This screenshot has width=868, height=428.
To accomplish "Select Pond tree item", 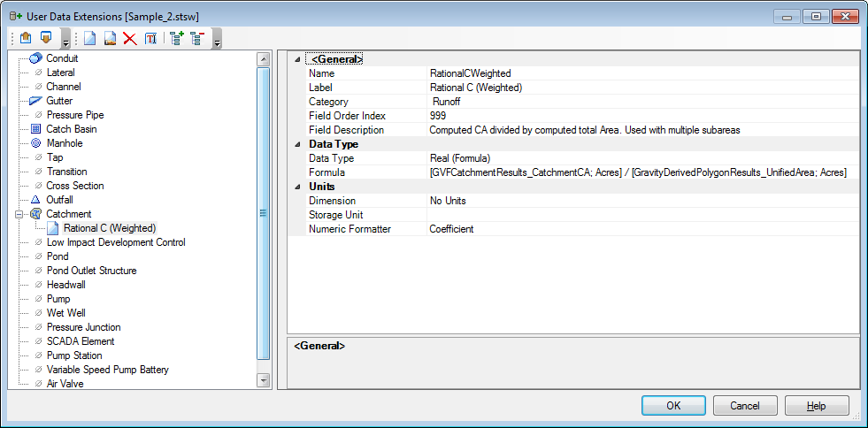I will point(58,256).
